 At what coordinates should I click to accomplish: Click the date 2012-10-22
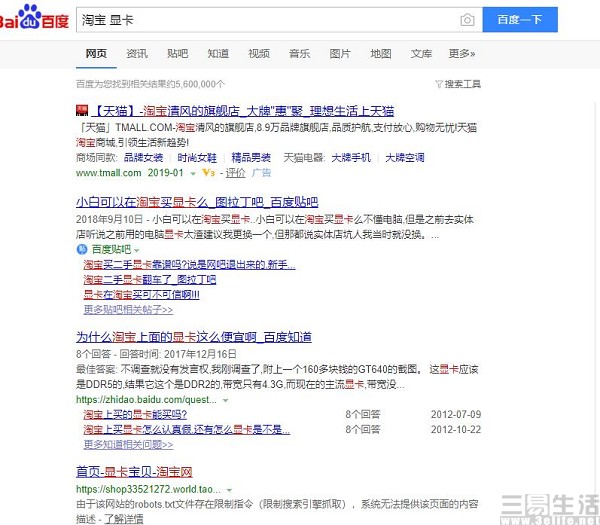coord(456,430)
